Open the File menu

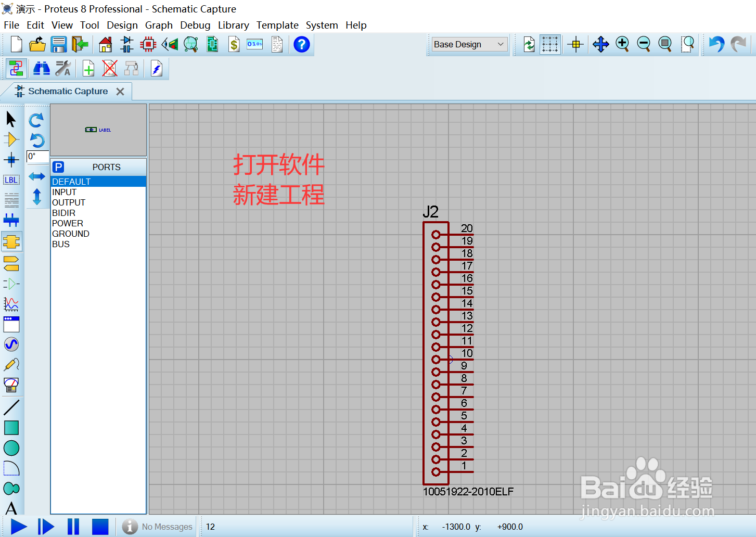(11, 25)
